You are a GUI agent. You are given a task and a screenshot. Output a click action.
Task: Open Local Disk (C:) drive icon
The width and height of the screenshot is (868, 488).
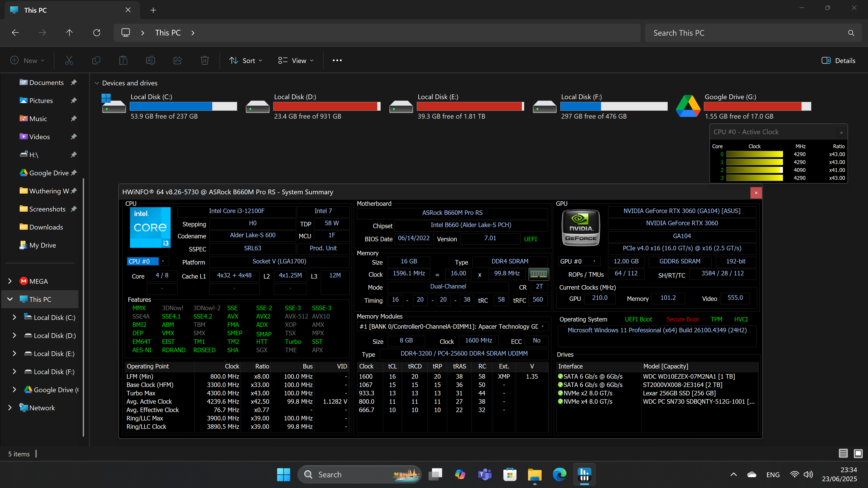114,104
